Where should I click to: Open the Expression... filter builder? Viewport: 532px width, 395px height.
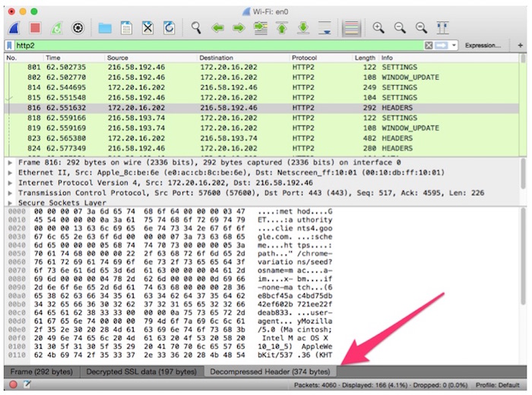pos(483,46)
